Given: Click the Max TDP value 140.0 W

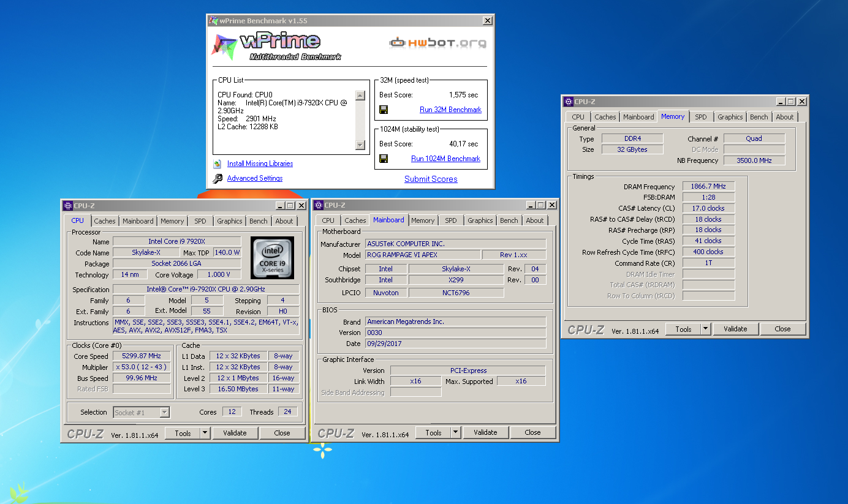Looking at the screenshot, I should 227,252.
